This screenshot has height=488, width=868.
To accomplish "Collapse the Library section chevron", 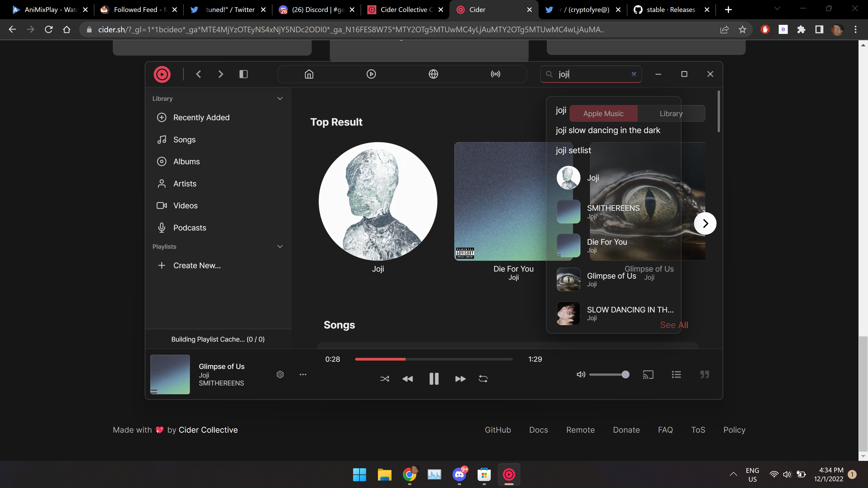I will click(280, 99).
